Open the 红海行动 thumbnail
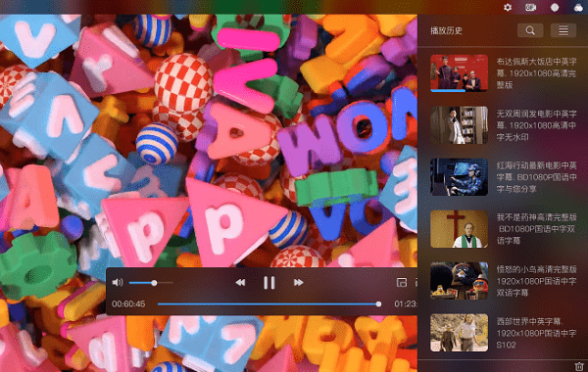The height and width of the screenshot is (372, 588). tap(459, 177)
